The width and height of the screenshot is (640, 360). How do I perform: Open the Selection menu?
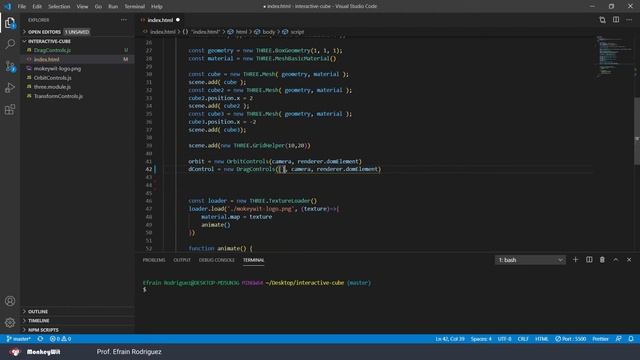click(x=59, y=7)
